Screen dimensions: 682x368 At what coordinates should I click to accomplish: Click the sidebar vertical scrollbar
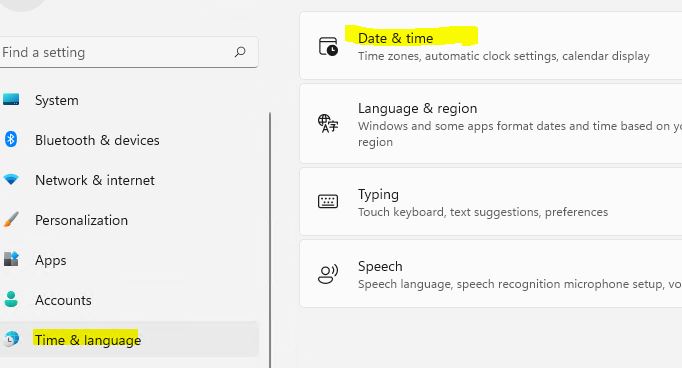pos(270,240)
